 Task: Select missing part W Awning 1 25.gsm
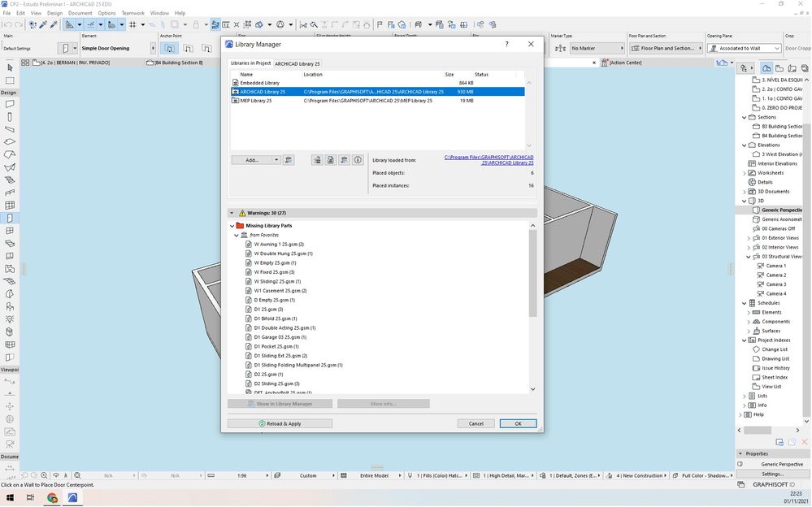(279, 244)
